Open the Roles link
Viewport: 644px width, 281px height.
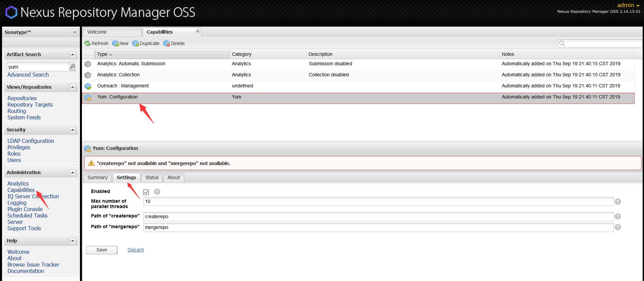[x=14, y=154]
